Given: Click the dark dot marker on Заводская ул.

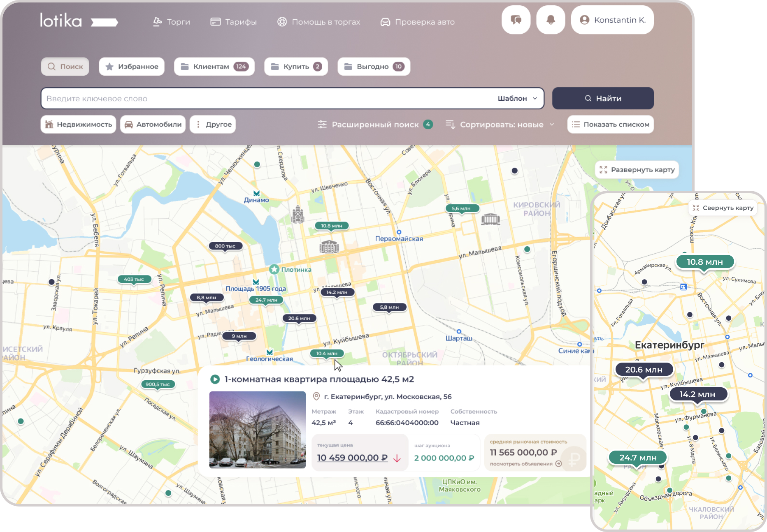Looking at the screenshot, I should tap(51, 282).
